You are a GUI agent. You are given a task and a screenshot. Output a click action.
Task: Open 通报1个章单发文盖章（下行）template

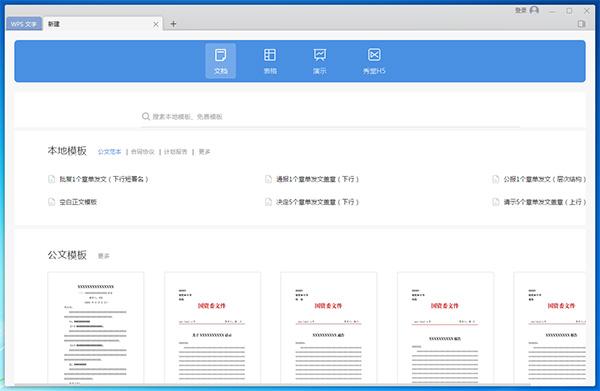coord(317,179)
